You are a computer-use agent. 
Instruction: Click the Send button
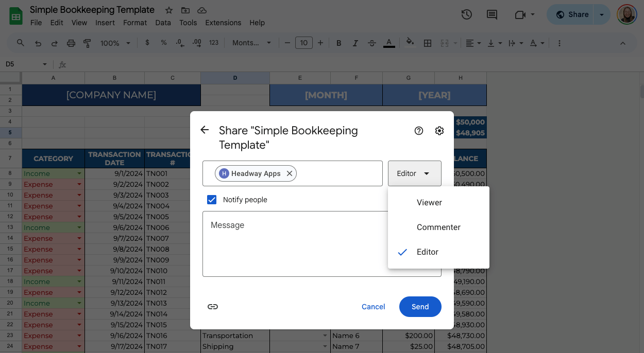click(x=420, y=307)
